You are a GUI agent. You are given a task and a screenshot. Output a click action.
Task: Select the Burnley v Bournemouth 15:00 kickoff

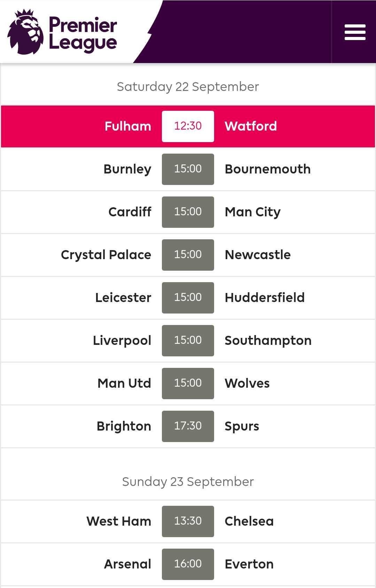pos(188,169)
